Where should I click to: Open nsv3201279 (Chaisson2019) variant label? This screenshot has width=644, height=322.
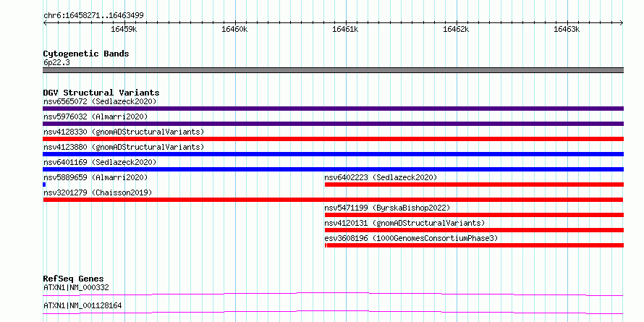point(98,192)
